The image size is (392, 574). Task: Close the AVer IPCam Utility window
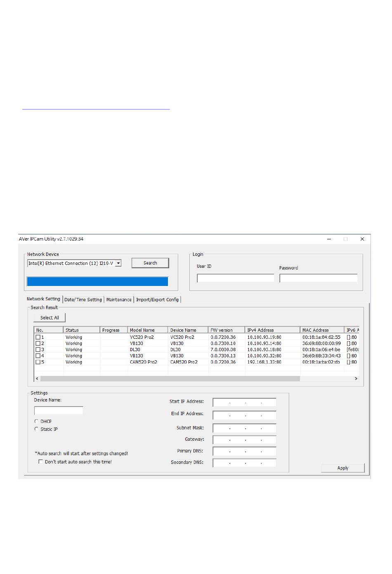click(362, 239)
